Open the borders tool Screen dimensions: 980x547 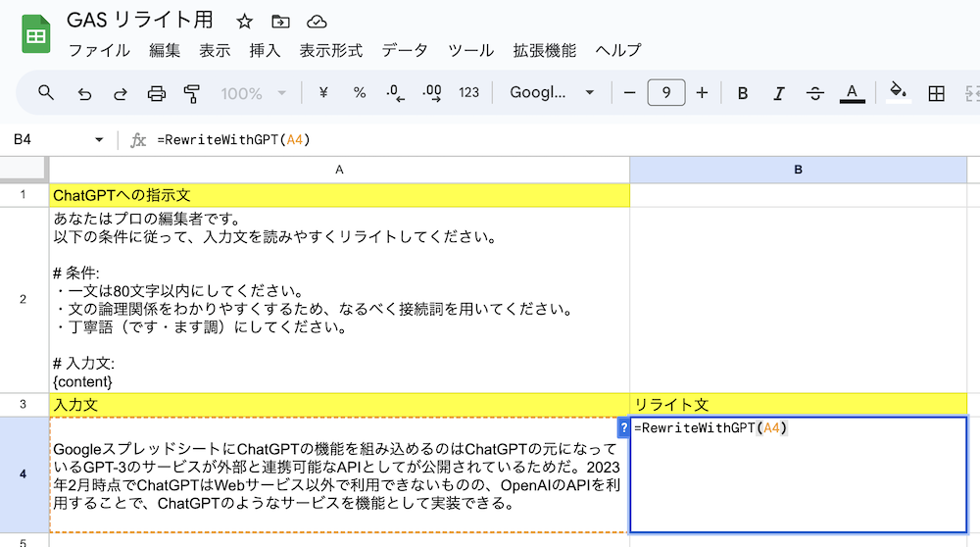(936, 94)
